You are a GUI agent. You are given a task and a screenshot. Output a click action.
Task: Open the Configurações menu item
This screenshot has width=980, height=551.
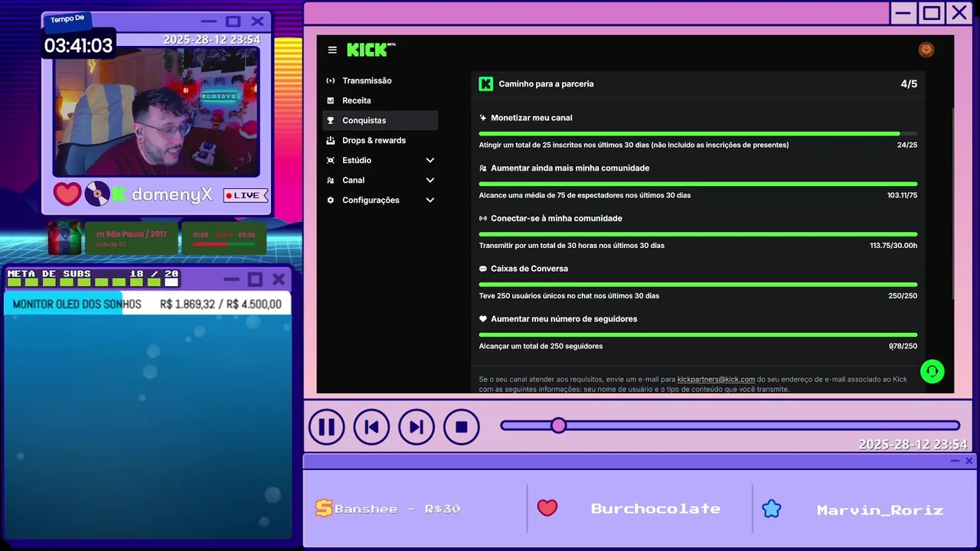381,200
